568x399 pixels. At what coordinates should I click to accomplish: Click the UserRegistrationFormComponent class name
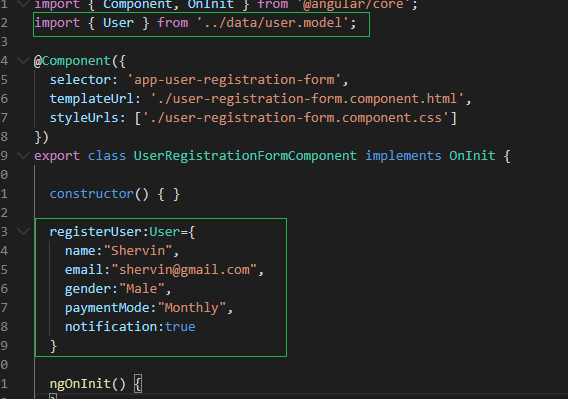(x=245, y=156)
